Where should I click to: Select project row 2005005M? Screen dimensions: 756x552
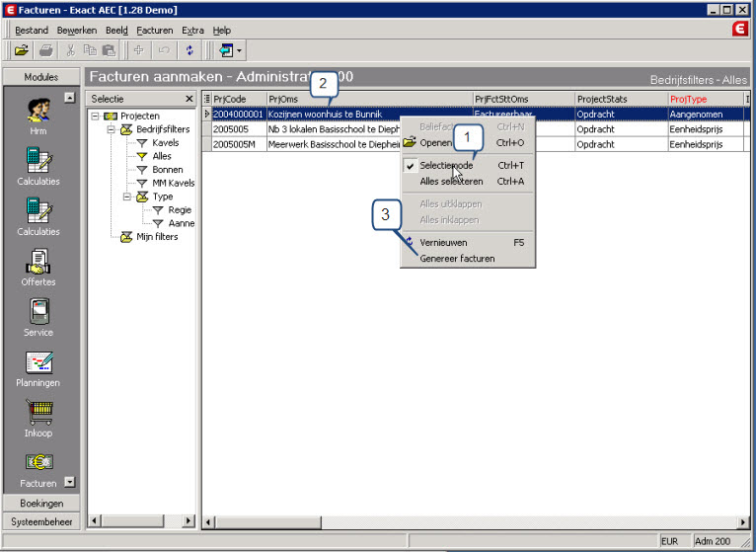239,144
